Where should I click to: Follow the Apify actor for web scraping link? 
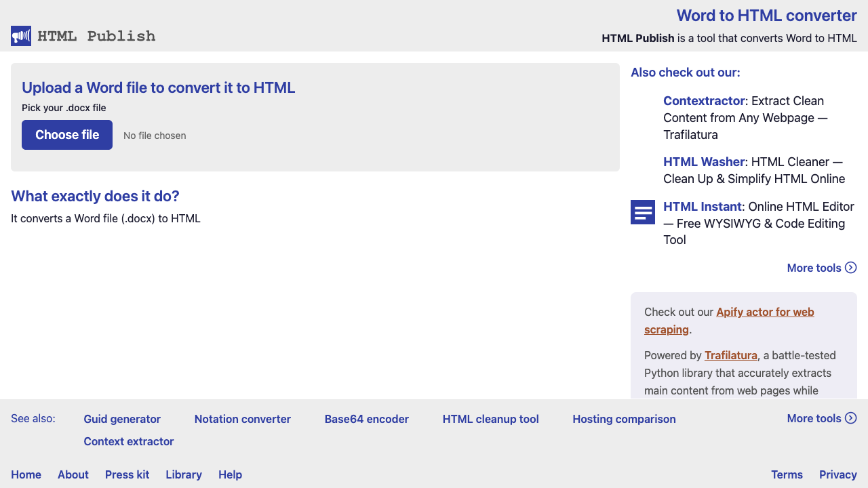pyautogui.click(x=765, y=312)
